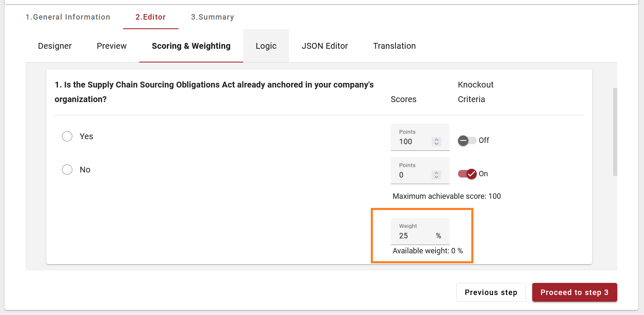Increase points for the No answer
This screenshot has width=644, height=315.
tap(436, 173)
